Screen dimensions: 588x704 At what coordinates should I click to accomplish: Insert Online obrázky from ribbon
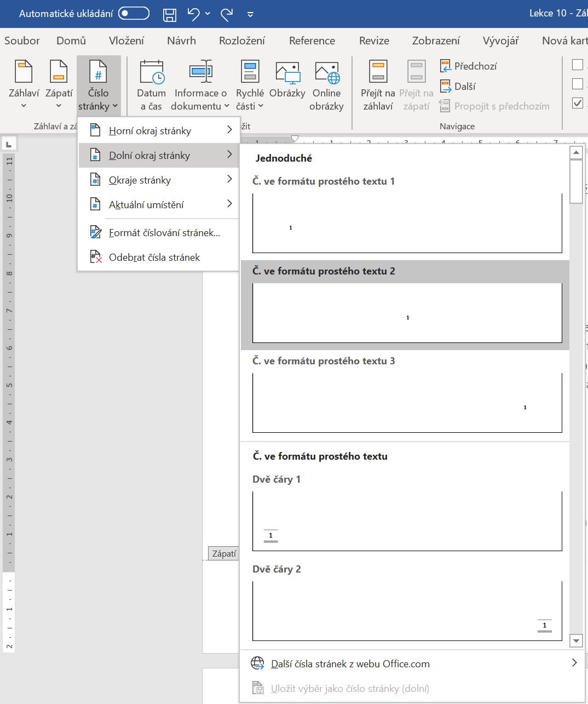326,85
